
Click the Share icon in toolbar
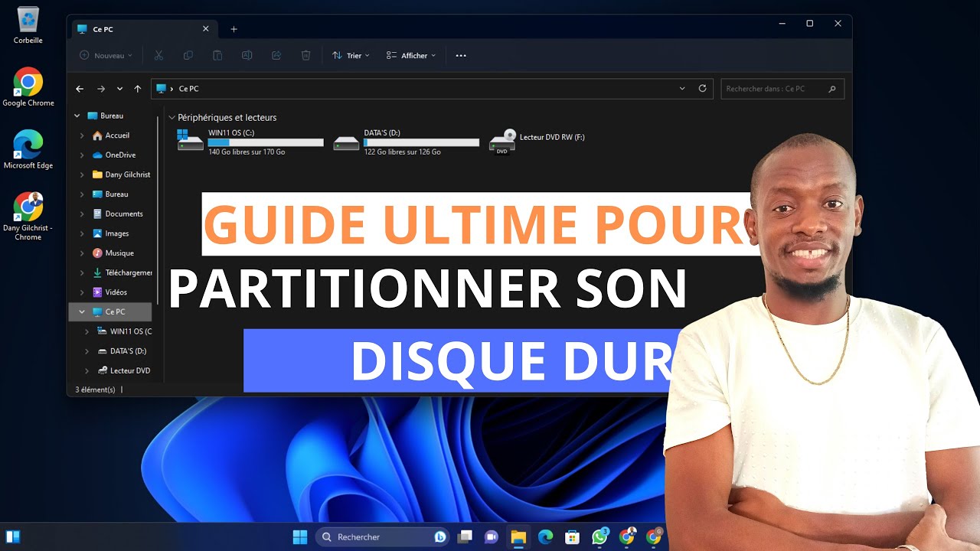[x=276, y=55]
